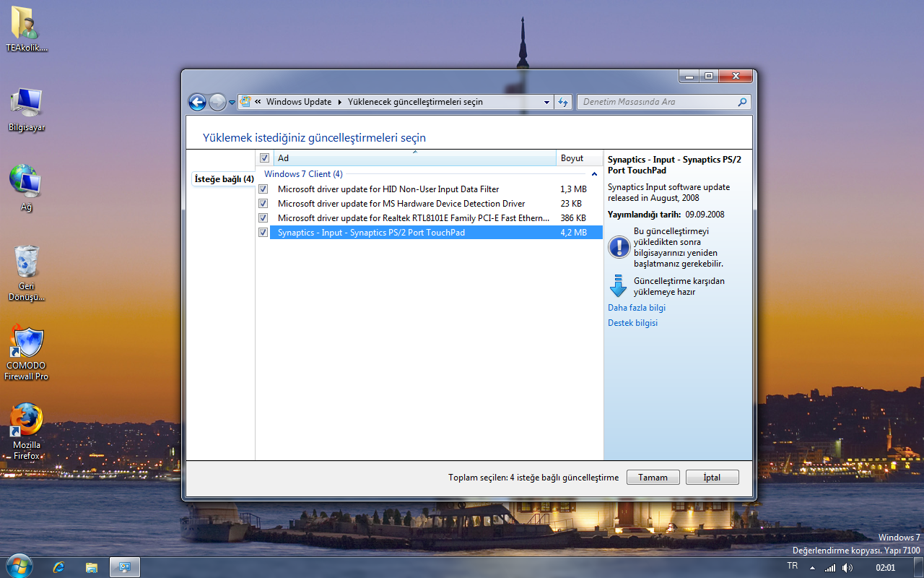Uncheck HID Non-User Input Data Filter update
This screenshot has width=924, height=578.
click(263, 189)
